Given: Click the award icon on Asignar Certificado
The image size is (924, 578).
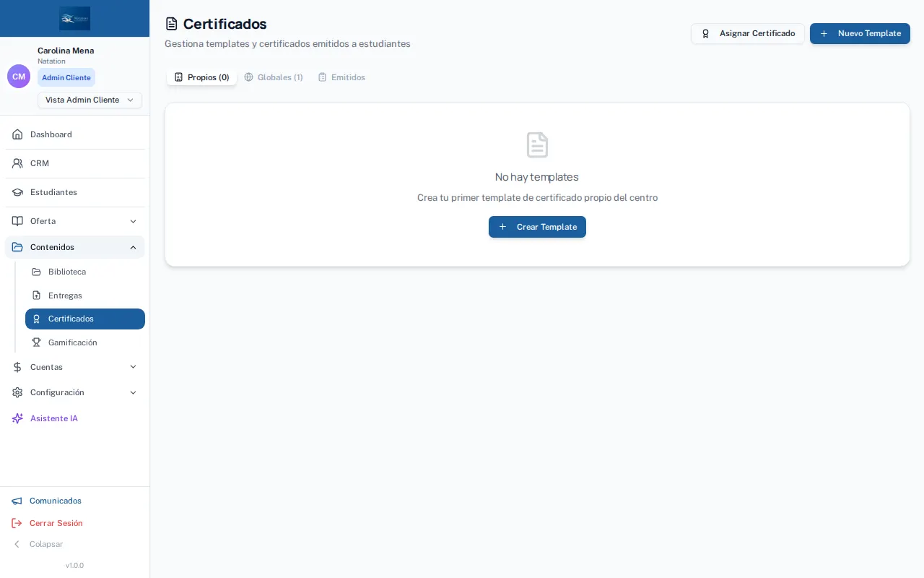Looking at the screenshot, I should pos(705,33).
